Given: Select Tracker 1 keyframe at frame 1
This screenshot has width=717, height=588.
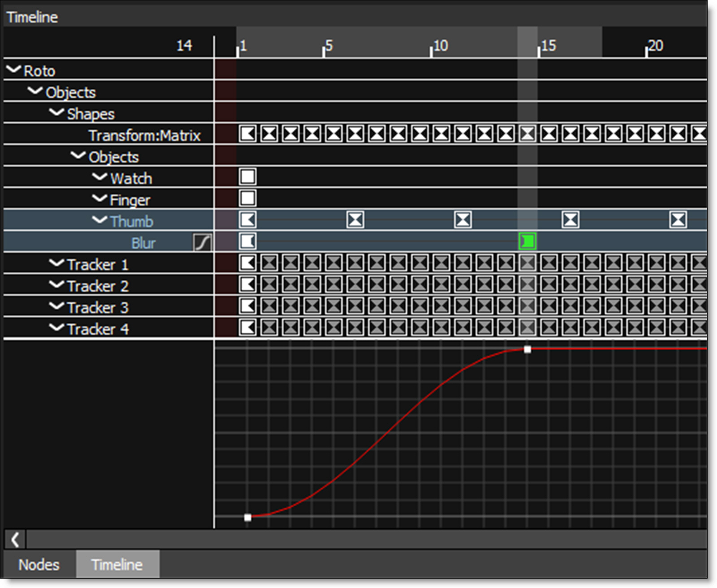Looking at the screenshot, I should pos(248,263).
